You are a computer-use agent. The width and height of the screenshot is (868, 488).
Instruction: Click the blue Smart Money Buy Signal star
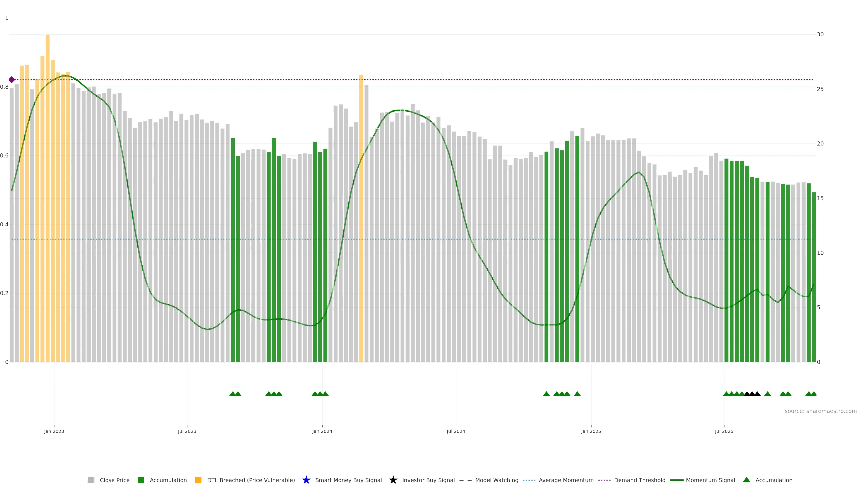(306, 480)
